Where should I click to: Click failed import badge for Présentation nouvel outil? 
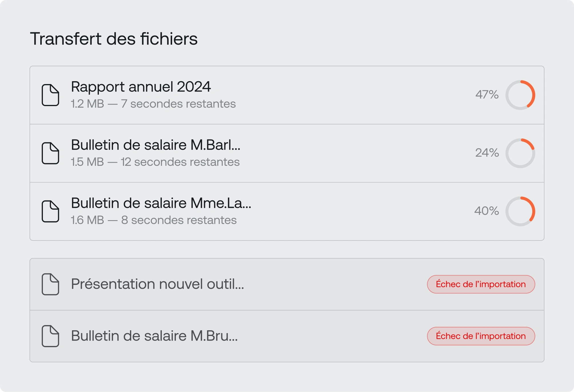pyautogui.click(x=481, y=284)
